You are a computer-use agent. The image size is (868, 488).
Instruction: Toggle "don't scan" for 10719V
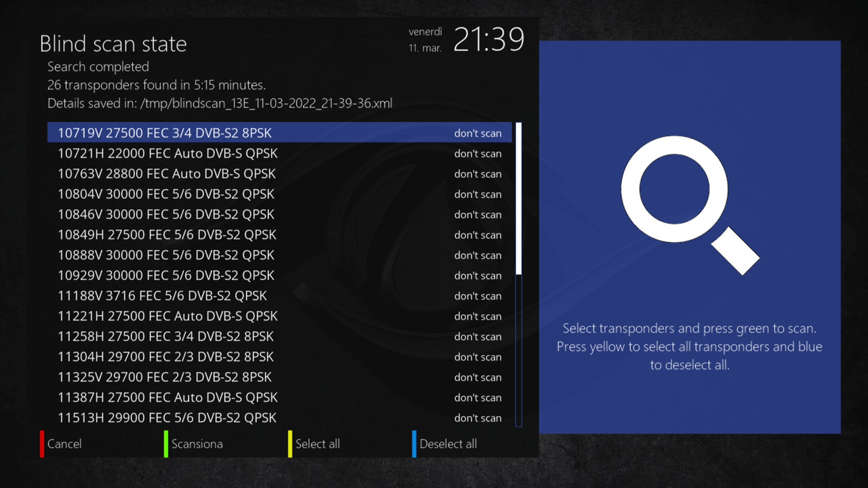[x=478, y=134]
